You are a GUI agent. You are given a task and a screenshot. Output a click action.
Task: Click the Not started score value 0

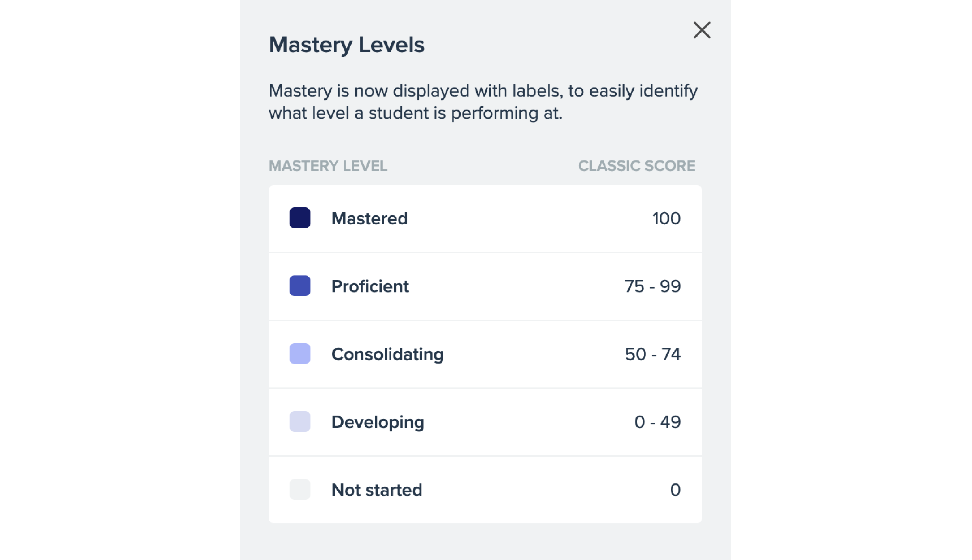click(675, 489)
